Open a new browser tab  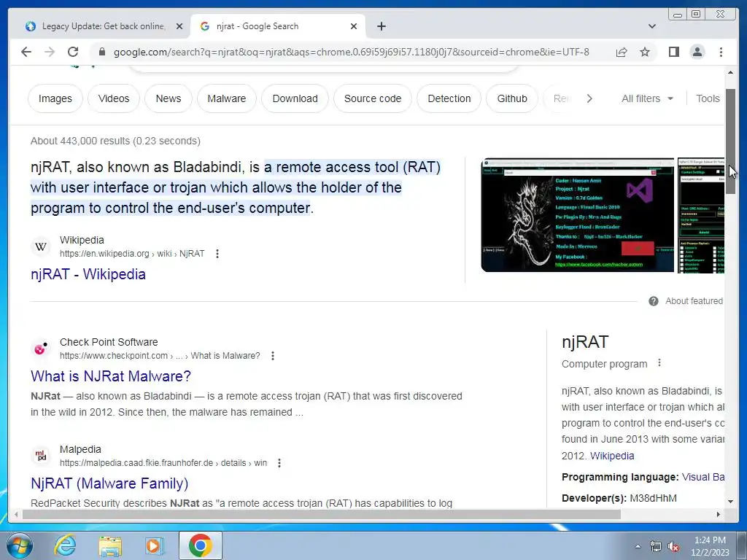coord(381,26)
